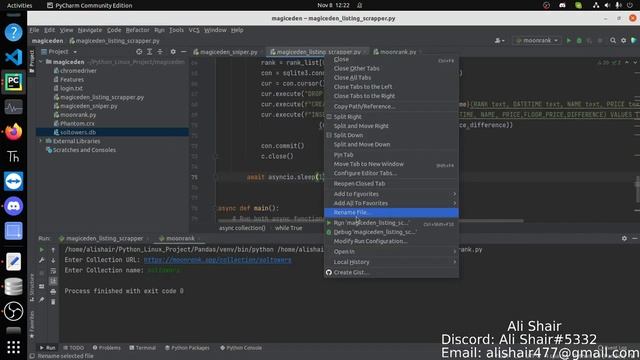Expand Add All To Favorites submenu
This screenshot has width=640, height=360.
[x=391, y=203]
